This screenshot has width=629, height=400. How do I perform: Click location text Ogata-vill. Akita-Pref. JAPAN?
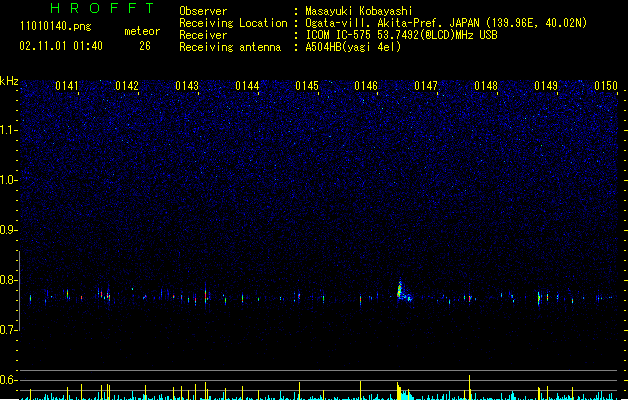click(392, 23)
